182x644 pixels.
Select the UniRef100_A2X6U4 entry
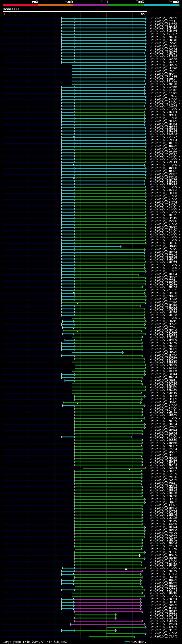tap(163, 468)
